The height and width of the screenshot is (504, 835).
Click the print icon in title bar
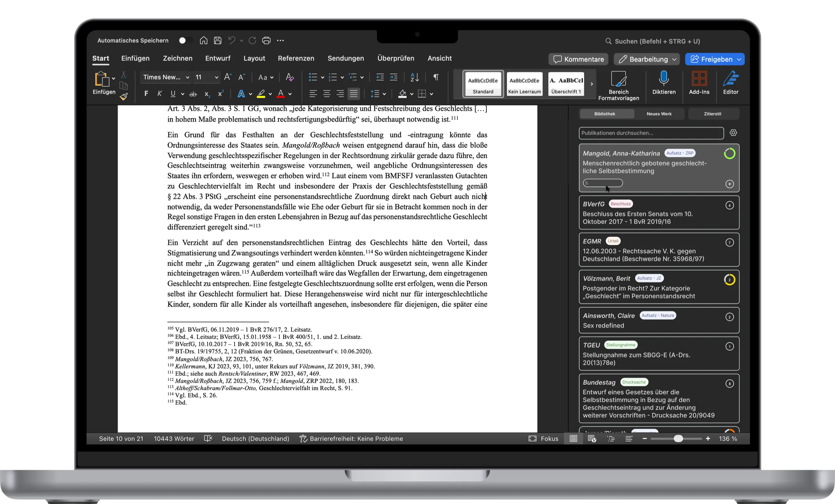(x=266, y=41)
